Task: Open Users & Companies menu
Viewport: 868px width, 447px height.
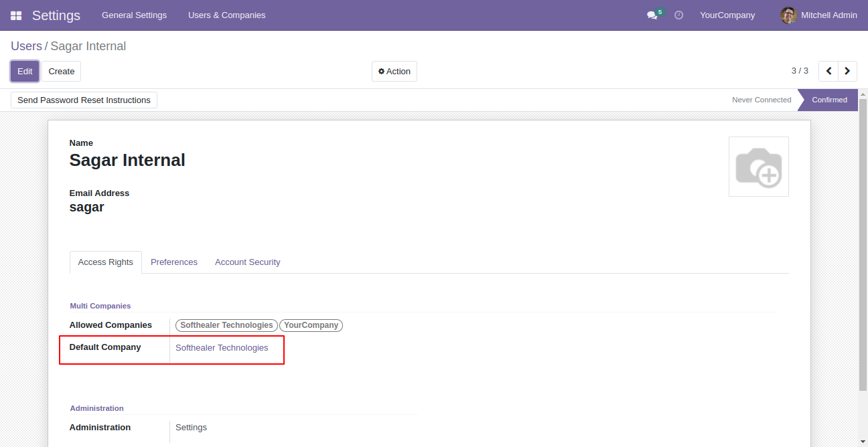Action: 226,15
